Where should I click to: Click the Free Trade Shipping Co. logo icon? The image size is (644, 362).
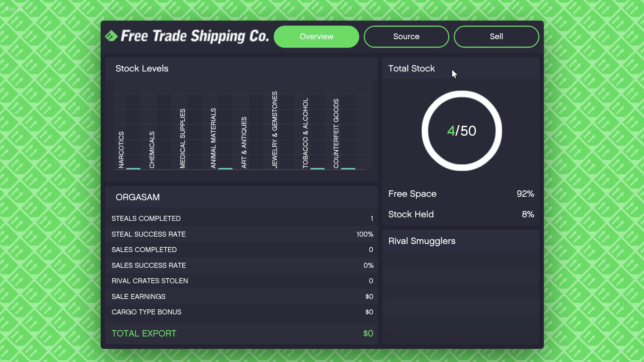(x=111, y=36)
